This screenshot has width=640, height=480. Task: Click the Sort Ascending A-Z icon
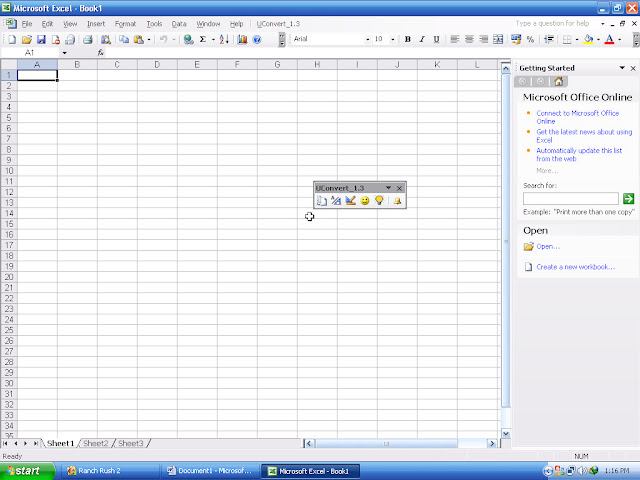(x=224, y=40)
